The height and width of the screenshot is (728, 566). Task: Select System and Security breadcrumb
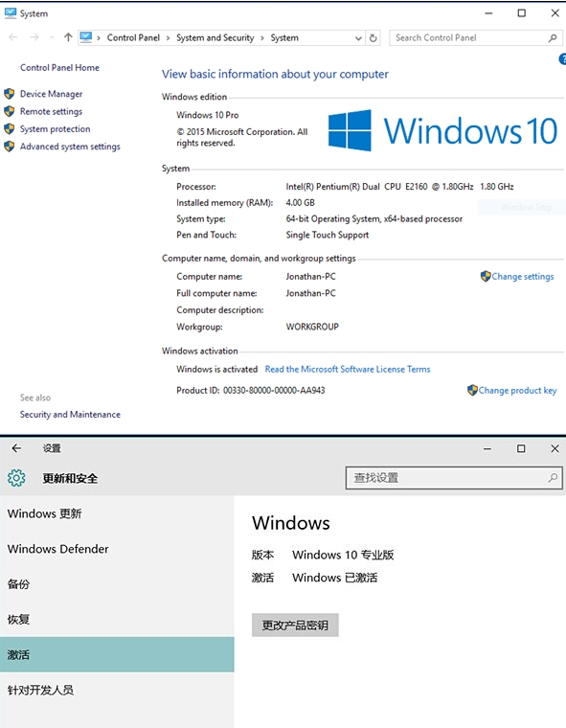[x=215, y=38]
